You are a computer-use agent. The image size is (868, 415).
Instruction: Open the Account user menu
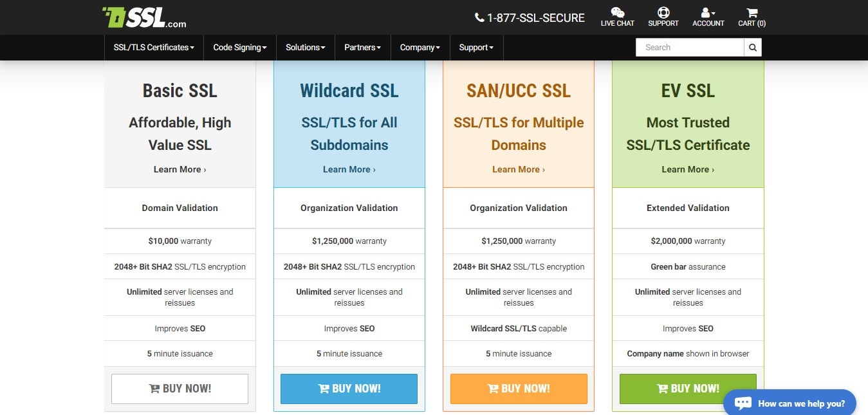click(x=708, y=17)
